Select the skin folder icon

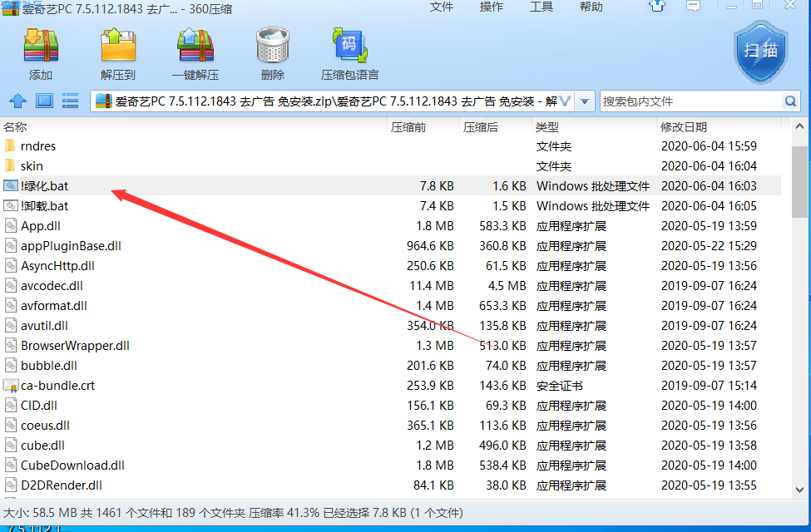click(x=10, y=166)
